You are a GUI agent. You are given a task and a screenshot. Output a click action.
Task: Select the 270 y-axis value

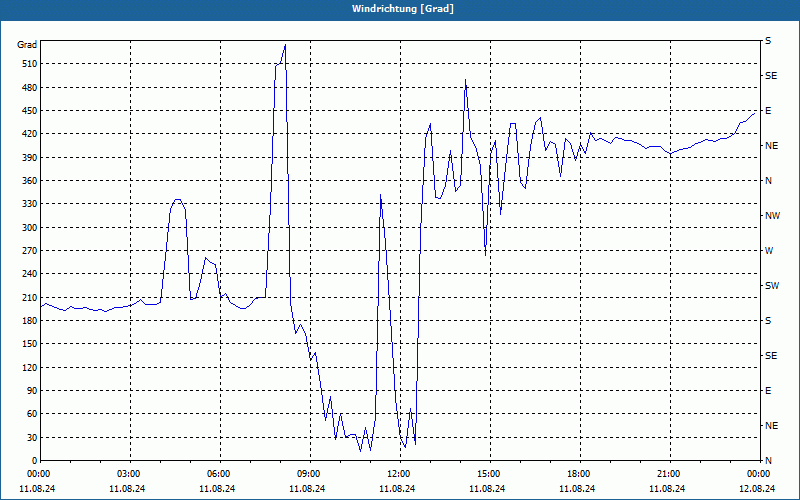point(30,251)
